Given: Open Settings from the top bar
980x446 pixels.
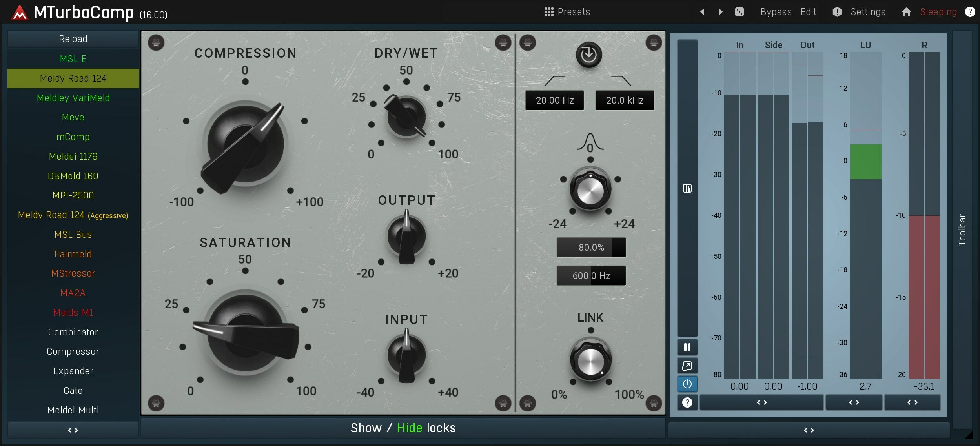Looking at the screenshot, I should [869, 12].
